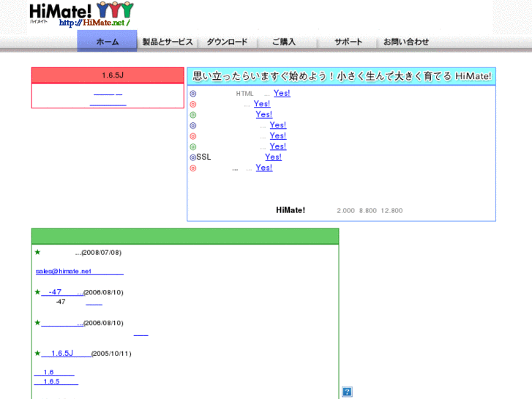Viewport: 532px width, 399px height.
Task: Click the green star beside the 2008/07/08 entry
Action: [37, 252]
